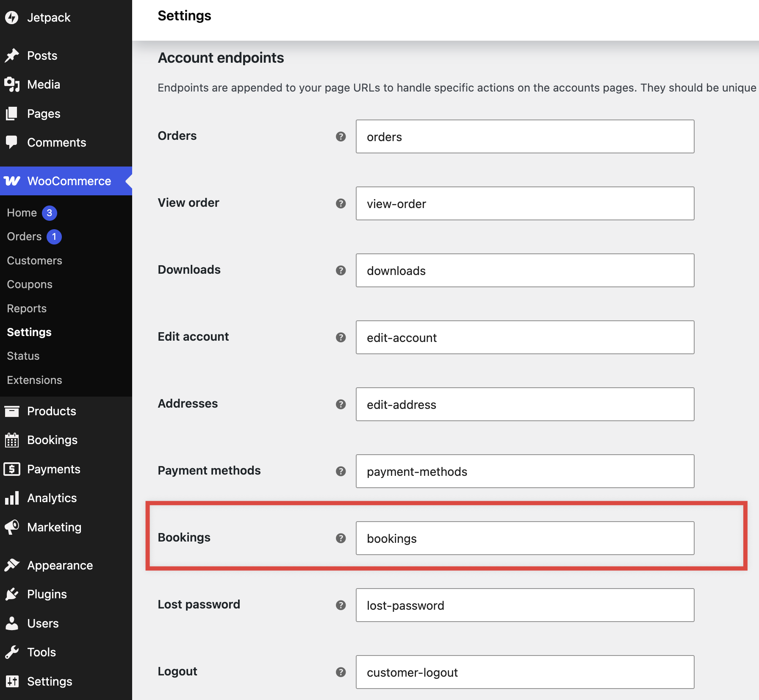Show help tooltip for View order endpoint
Image resolution: width=759 pixels, height=700 pixels.
(x=341, y=203)
